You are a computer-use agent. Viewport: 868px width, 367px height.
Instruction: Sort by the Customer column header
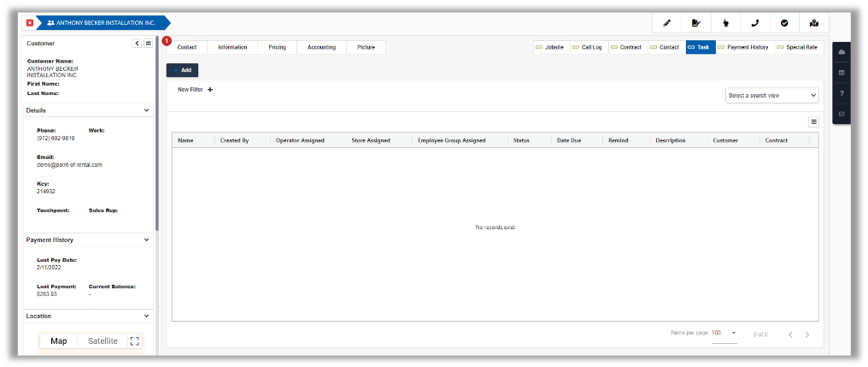[x=725, y=141]
